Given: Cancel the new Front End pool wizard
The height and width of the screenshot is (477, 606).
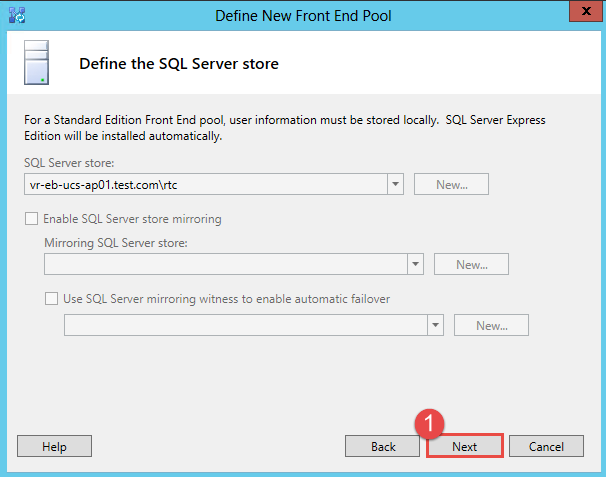Looking at the screenshot, I should [x=546, y=447].
